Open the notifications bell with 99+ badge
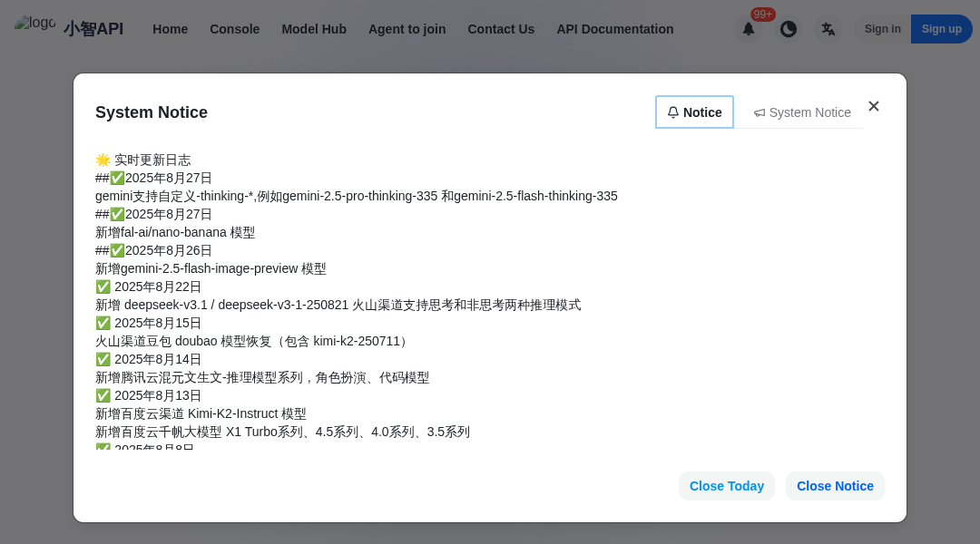This screenshot has width=980, height=544. (749, 29)
